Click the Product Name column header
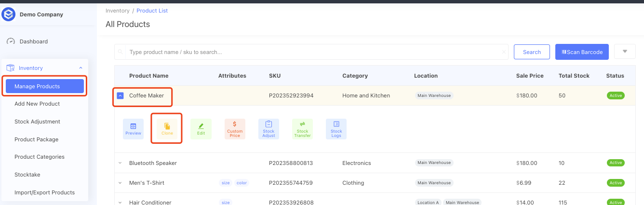Viewport: 644px width, 205px height. click(x=148, y=76)
